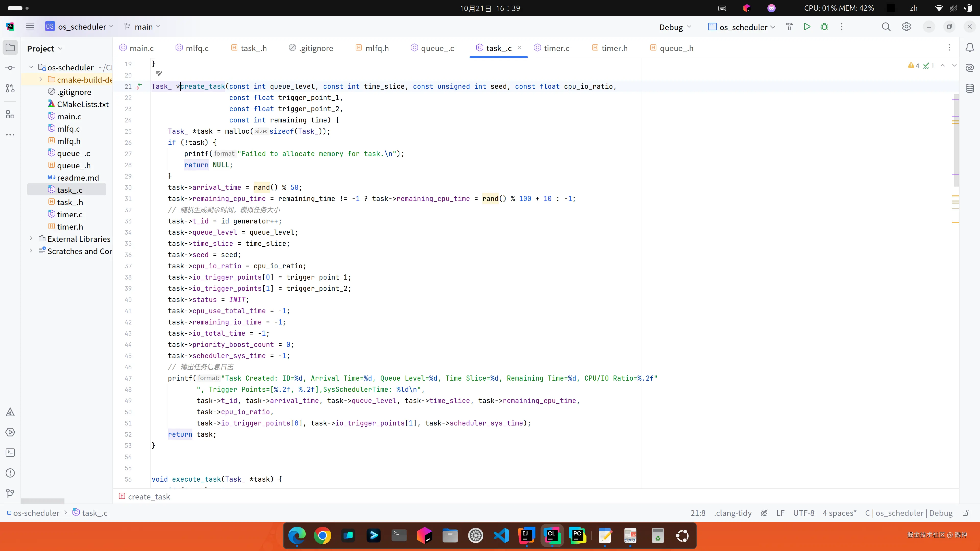Open CMakeLists.txt in the project tree
The width and height of the screenshot is (980, 551).
click(x=82, y=104)
